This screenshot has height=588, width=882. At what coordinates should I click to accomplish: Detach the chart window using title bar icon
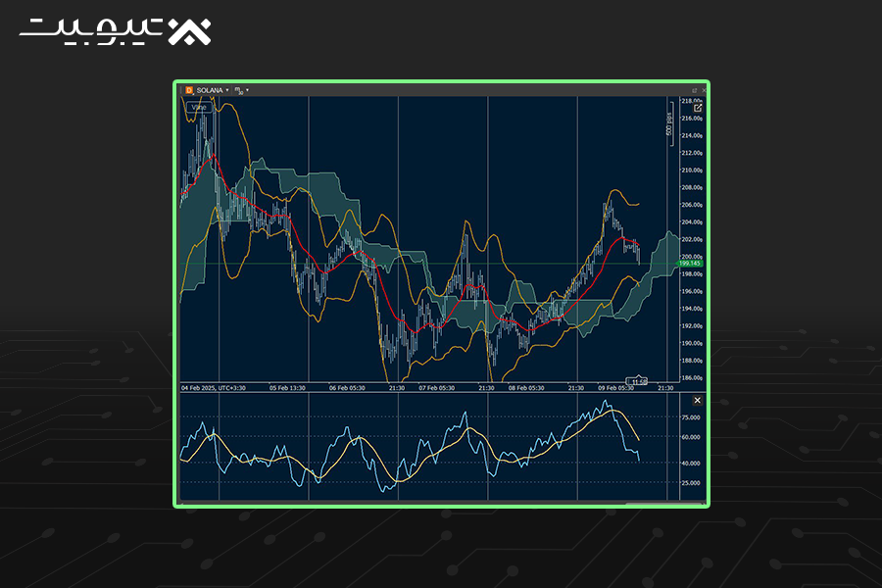(694, 90)
